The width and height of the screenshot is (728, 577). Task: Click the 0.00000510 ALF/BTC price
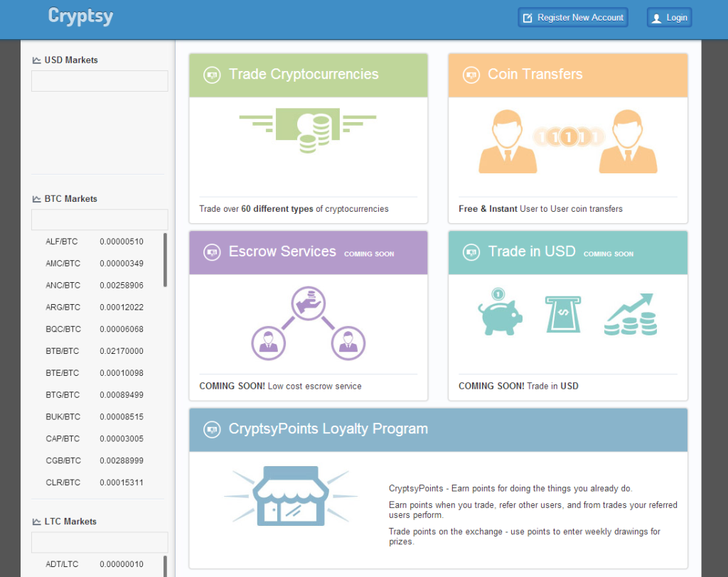click(122, 242)
